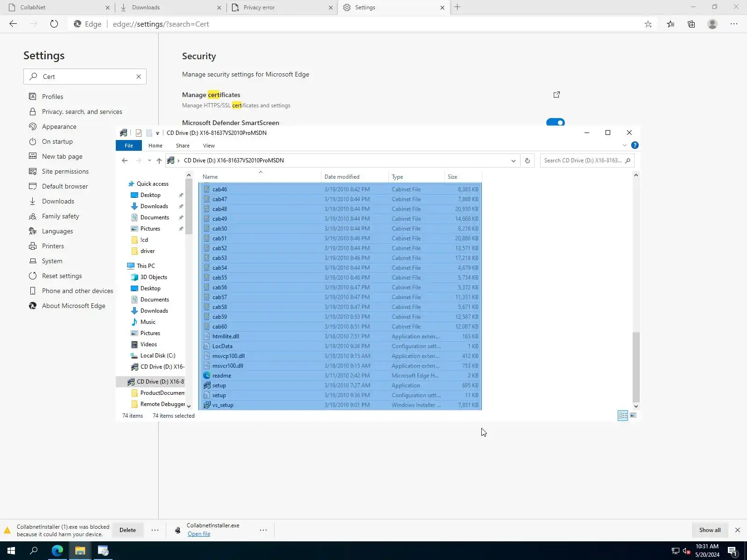Open Edge Collections icon
This screenshot has height=560, width=747.
(x=691, y=24)
